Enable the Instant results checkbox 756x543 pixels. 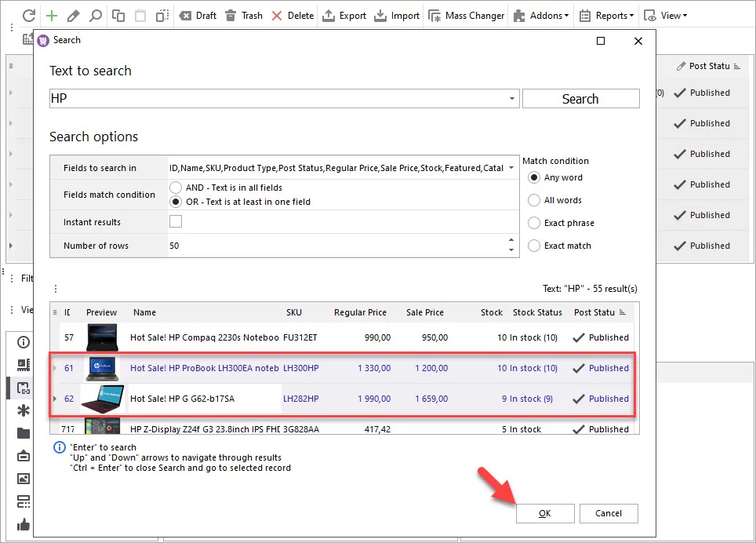tap(176, 222)
